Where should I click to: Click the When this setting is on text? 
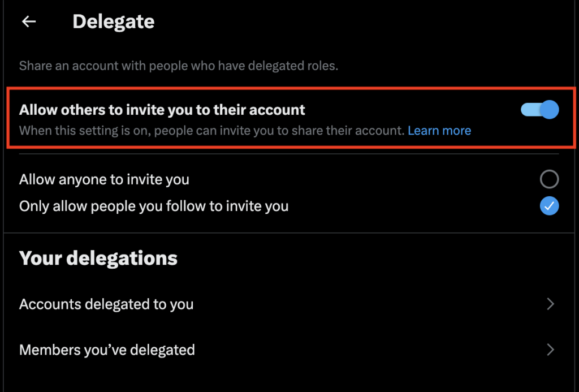211,131
